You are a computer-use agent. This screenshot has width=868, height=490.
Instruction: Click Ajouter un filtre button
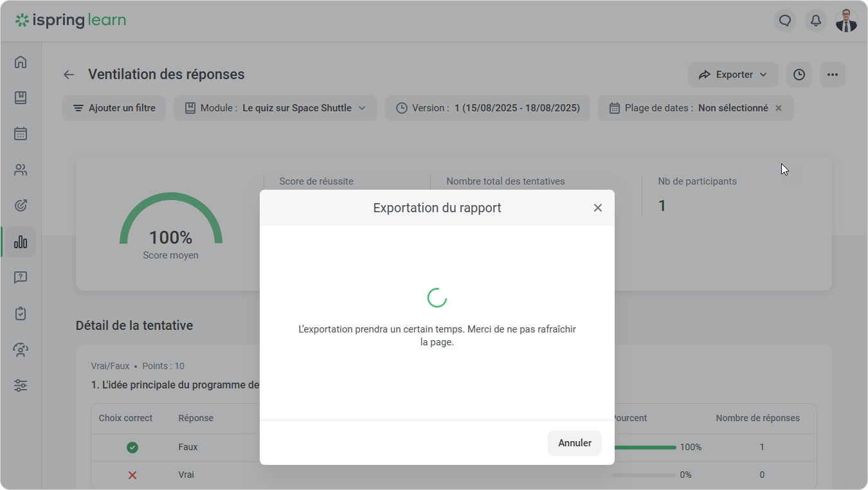[114, 108]
